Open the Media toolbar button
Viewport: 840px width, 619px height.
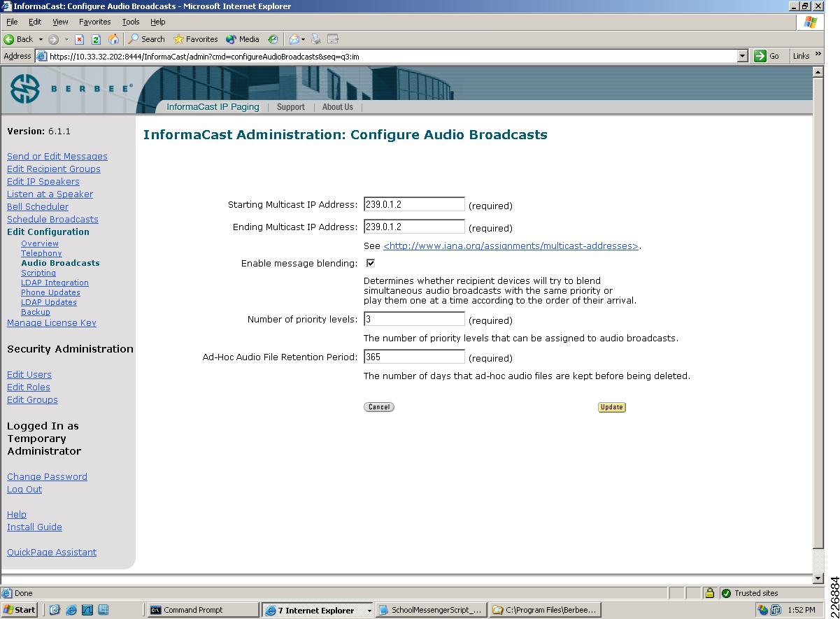pyautogui.click(x=242, y=39)
